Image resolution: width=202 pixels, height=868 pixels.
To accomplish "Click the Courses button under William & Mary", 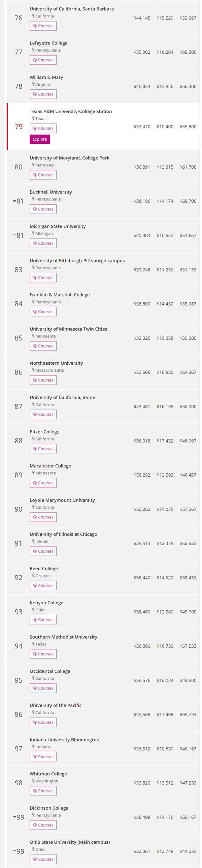I will point(43,94).
